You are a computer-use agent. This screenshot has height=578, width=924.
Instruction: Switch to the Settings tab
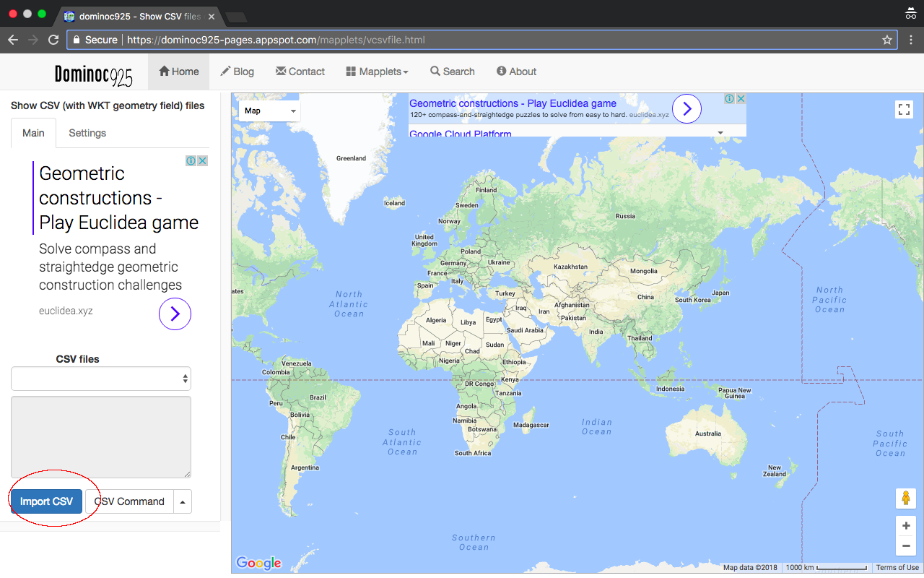(87, 133)
